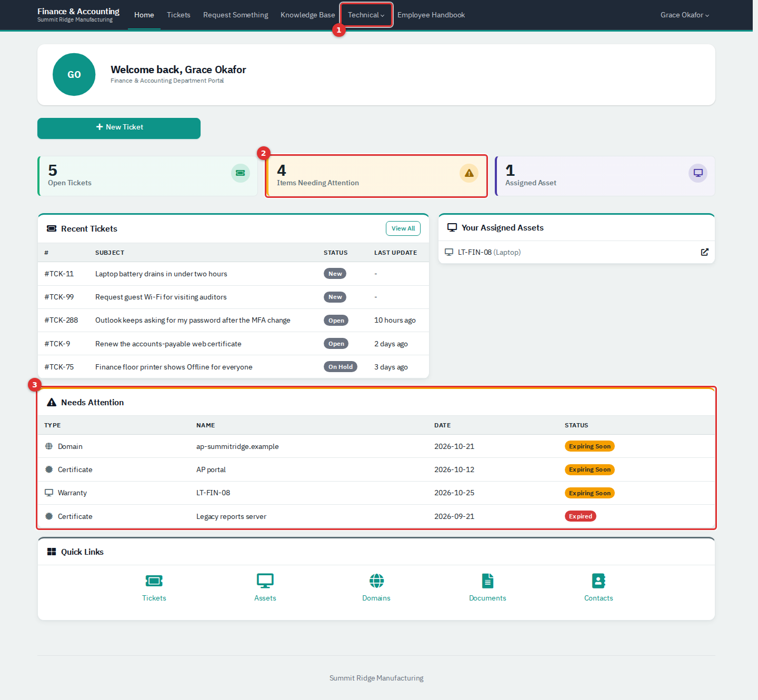This screenshot has height=700, width=758.
Task: Click '3 days ago' last update cell
Action: click(x=391, y=367)
